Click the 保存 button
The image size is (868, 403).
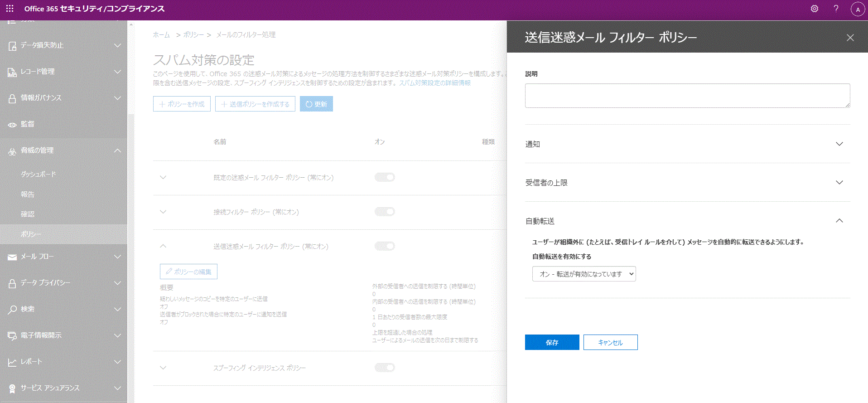pyautogui.click(x=552, y=343)
